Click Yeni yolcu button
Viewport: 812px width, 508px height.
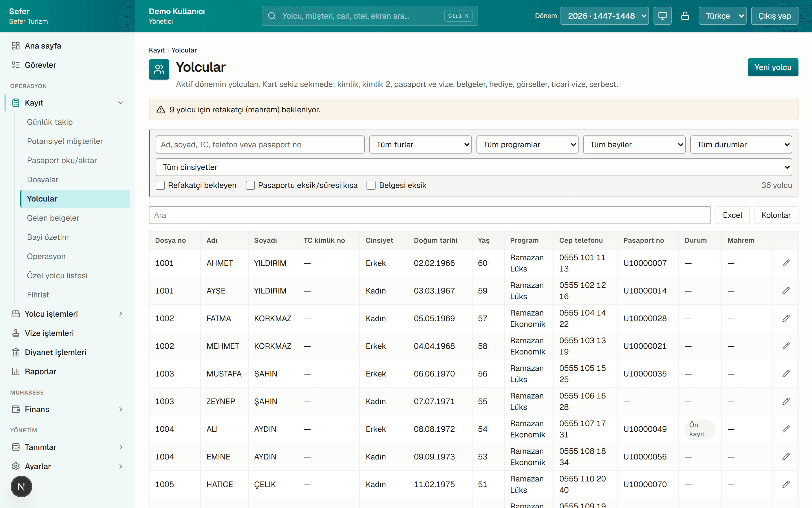pos(773,67)
